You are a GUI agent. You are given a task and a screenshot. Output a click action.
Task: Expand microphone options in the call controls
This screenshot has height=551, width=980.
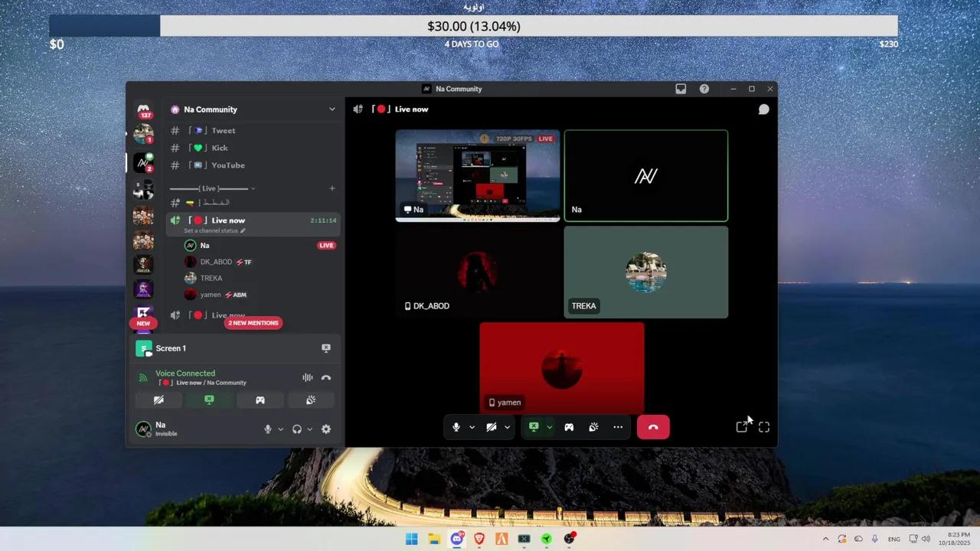coord(472,427)
